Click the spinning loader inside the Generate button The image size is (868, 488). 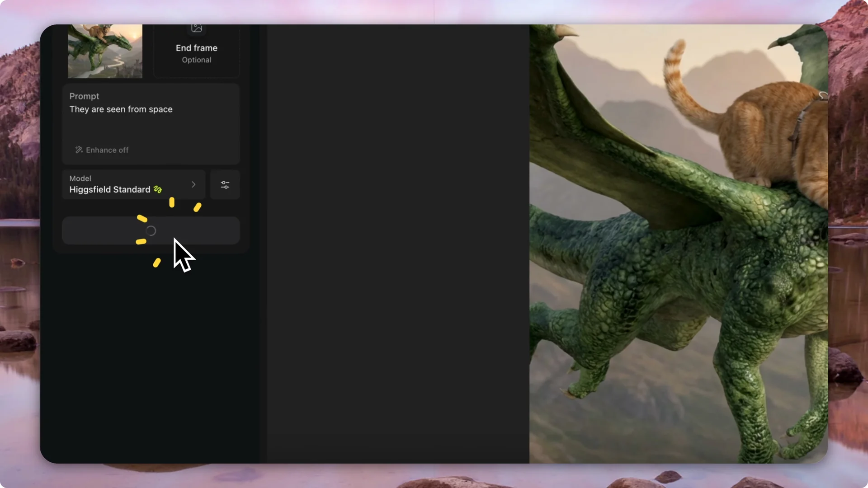[x=151, y=230]
